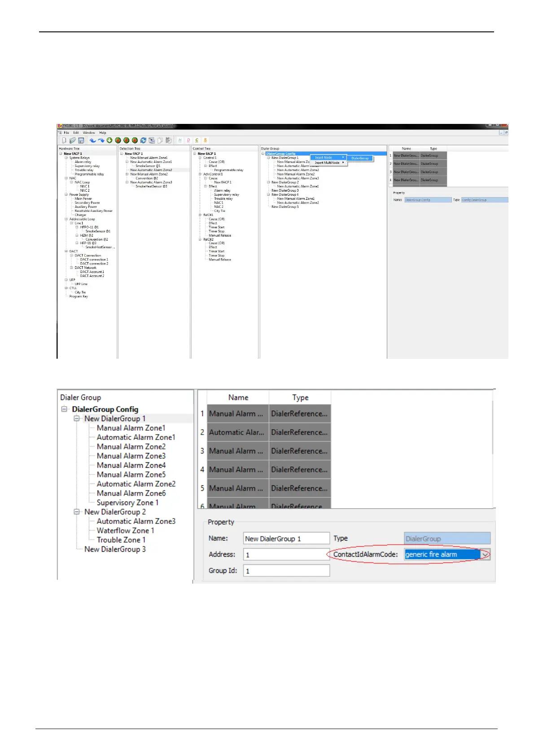
Task: Select New DialerGroup 5 in upper window
Action: pyautogui.click(x=285, y=207)
